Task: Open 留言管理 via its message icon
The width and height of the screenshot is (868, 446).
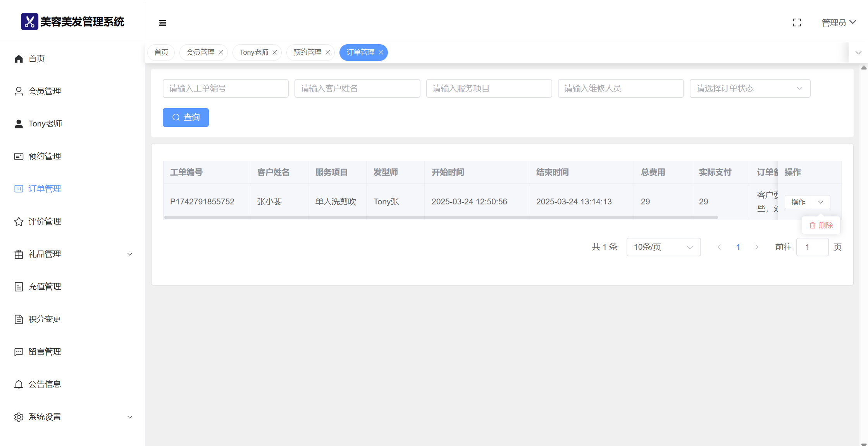Action: [19, 352]
